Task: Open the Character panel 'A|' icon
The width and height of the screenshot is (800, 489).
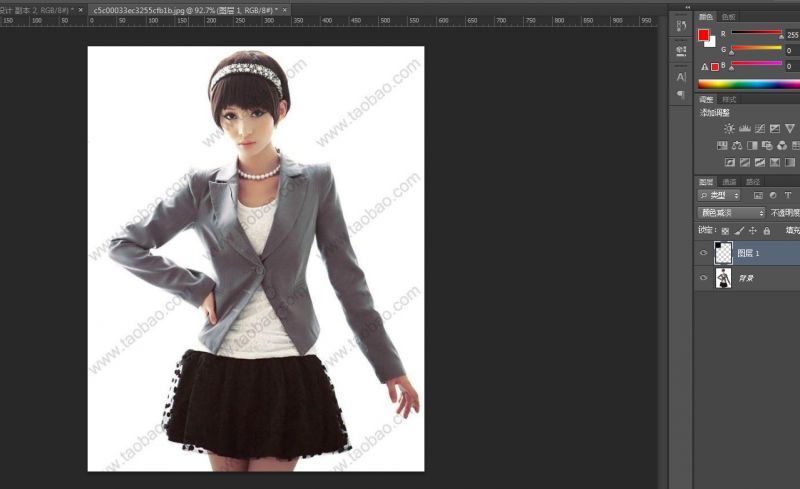Action: coord(681,77)
